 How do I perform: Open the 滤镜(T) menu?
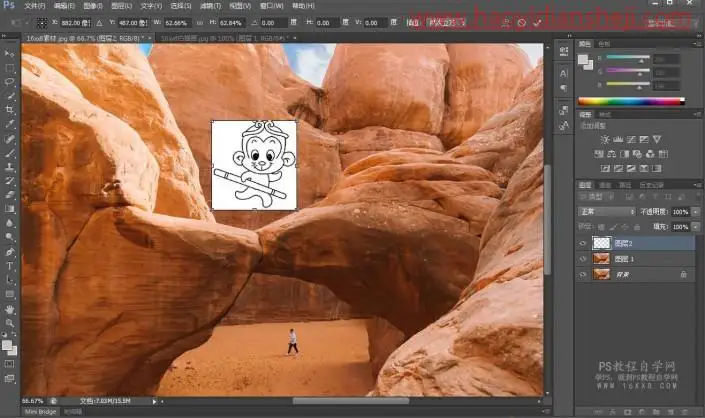click(x=210, y=6)
